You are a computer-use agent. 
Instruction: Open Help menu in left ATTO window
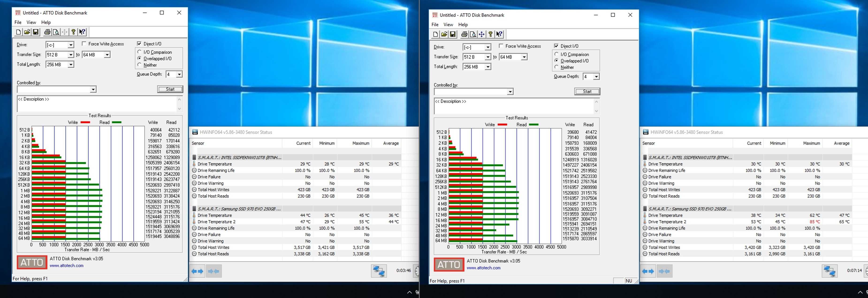click(46, 22)
